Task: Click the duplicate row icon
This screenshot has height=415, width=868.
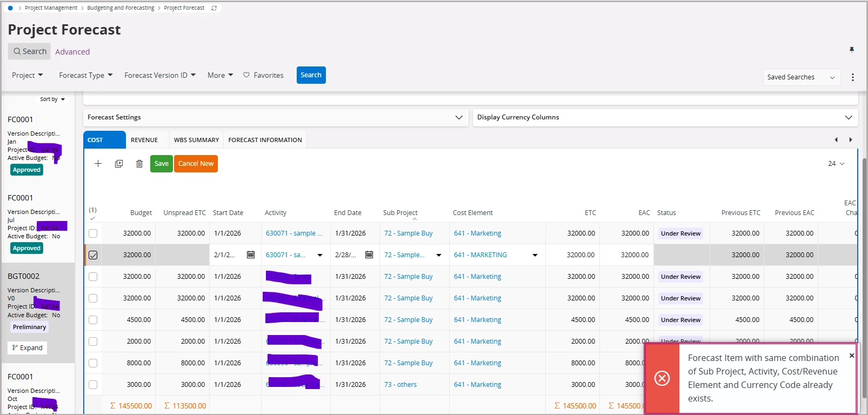Action: [119, 164]
